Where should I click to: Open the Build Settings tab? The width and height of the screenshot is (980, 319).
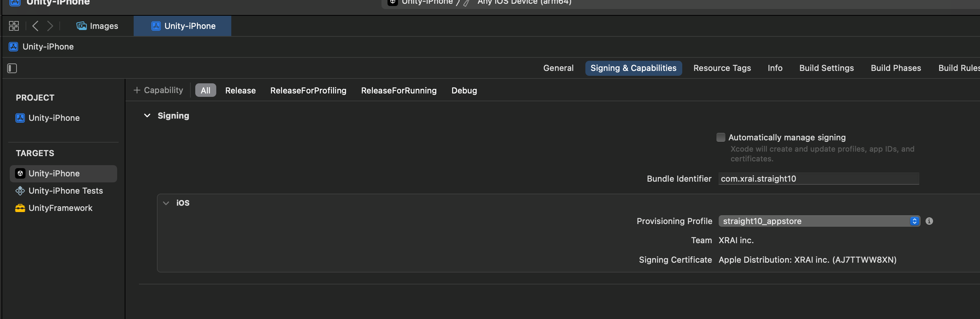pos(826,68)
